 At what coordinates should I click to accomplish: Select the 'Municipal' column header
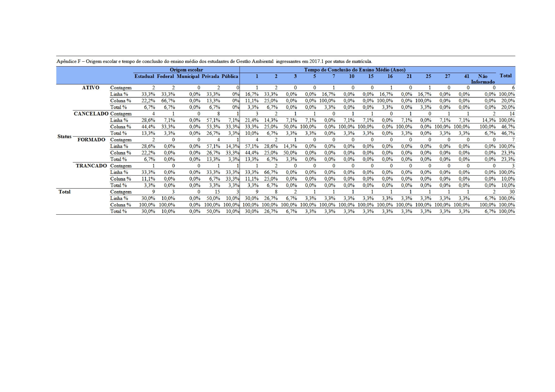pyautogui.click(x=188, y=76)
